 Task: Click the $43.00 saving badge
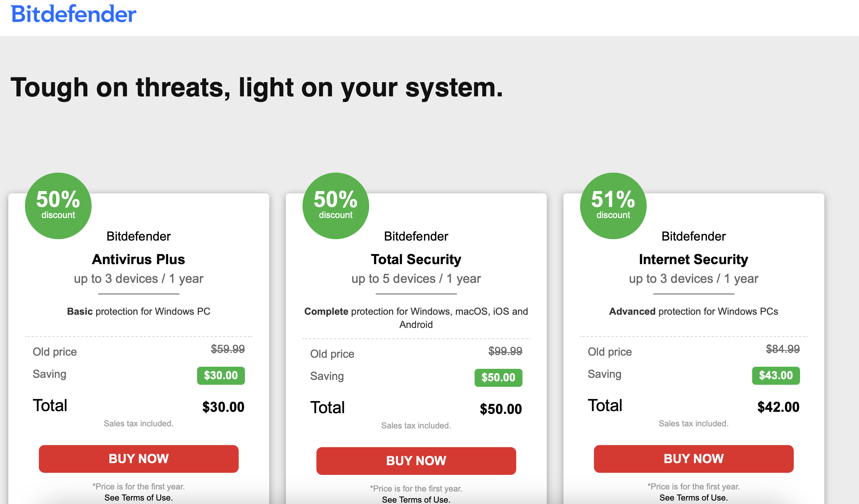pos(776,375)
